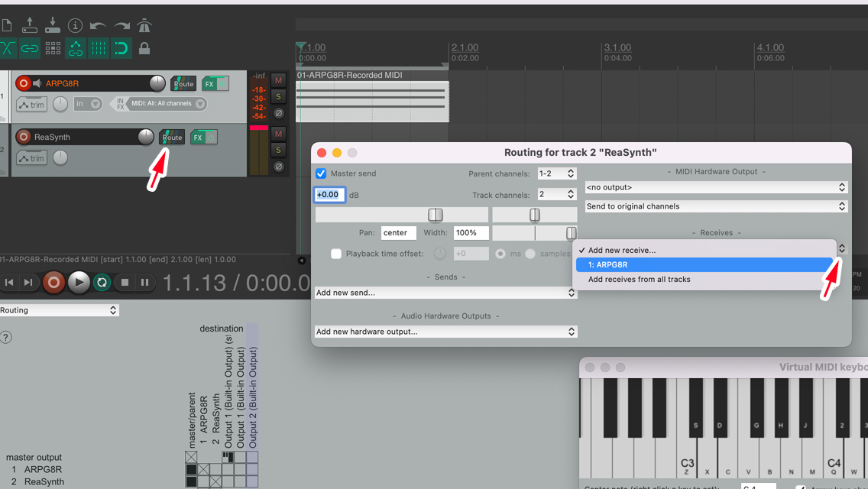The image size is (868, 489).
Task: Mute the ReaSynth track
Action: 278,134
